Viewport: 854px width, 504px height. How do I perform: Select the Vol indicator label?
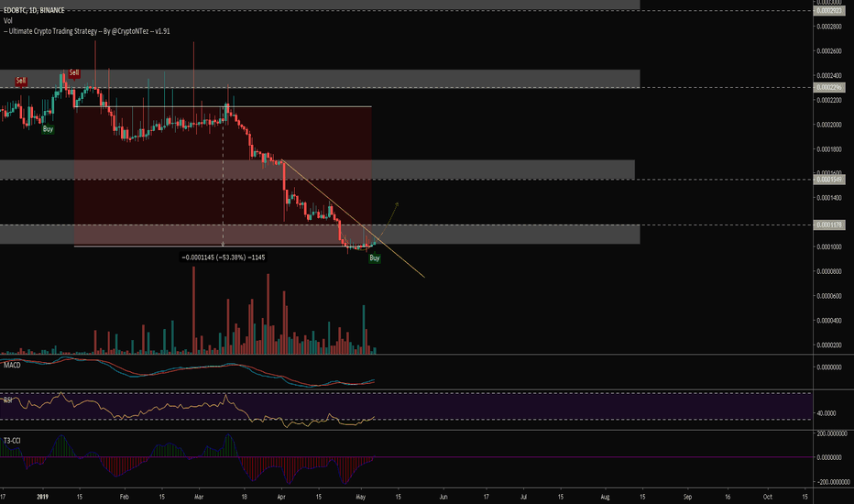point(7,21)
